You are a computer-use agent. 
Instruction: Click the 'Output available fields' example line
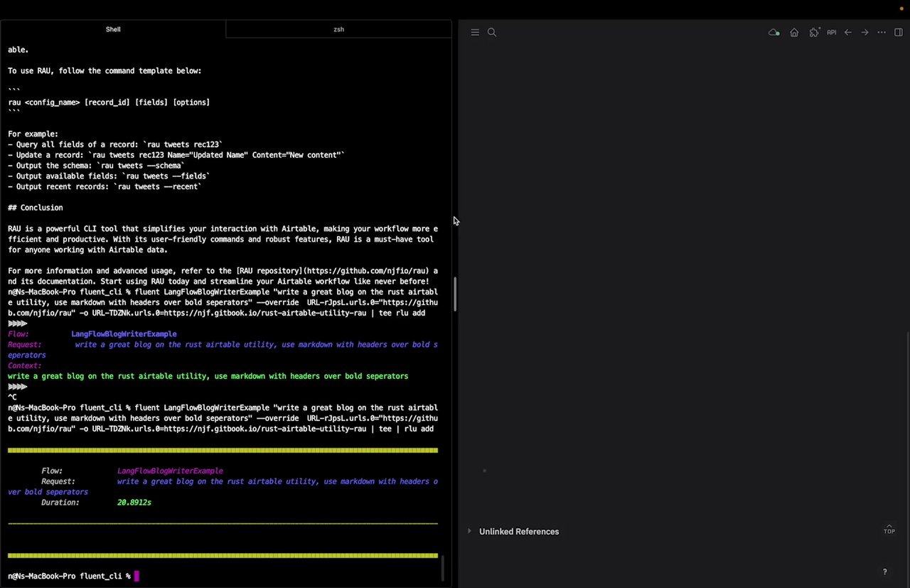click(109, 176)
